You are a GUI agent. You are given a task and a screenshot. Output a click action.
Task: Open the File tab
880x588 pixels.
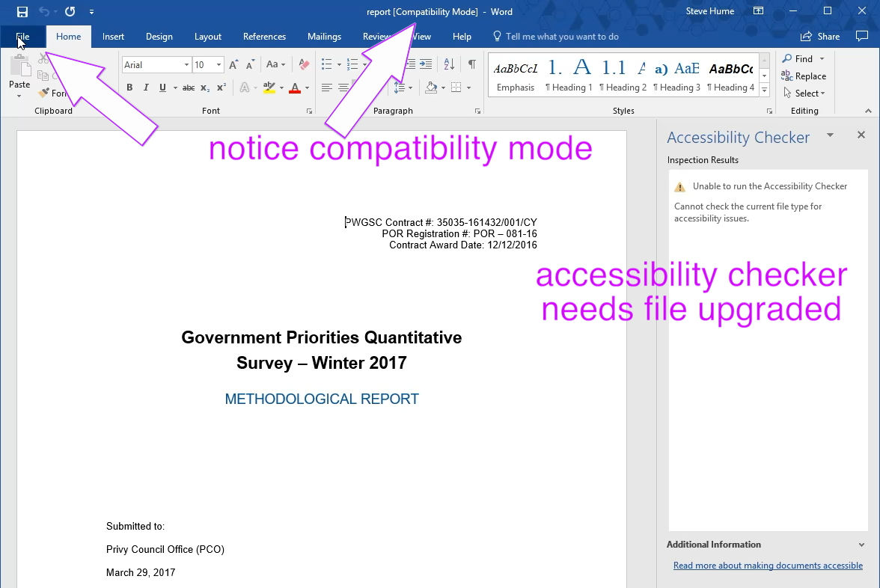tap(22, 37)
